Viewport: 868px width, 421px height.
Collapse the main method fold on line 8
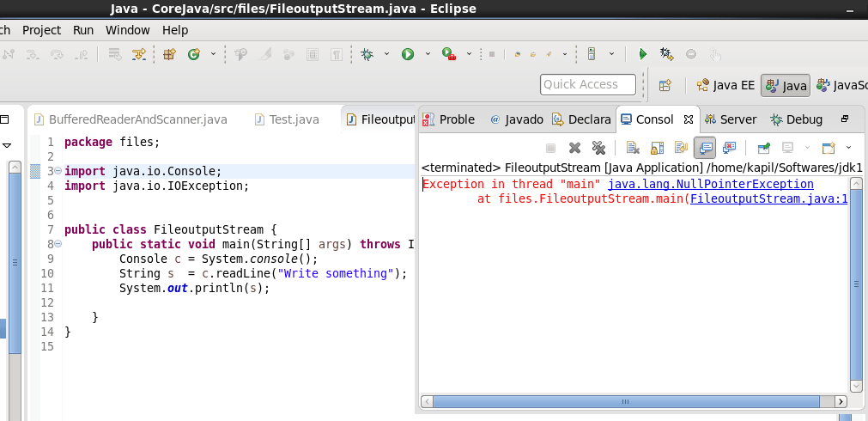(x=58, y=244)
